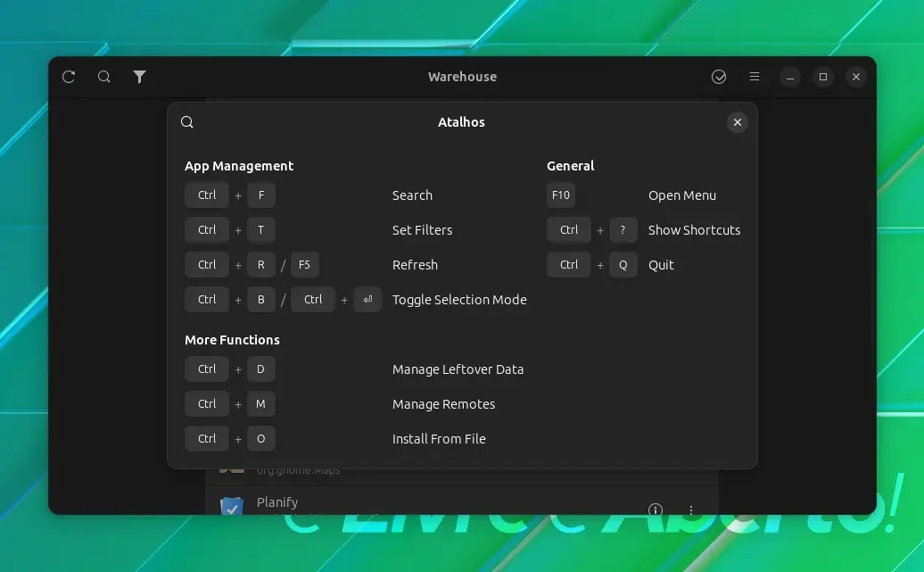Screen dimensions: 924x572
Task: Open the hamburger main menu
Action: (755, 77)
